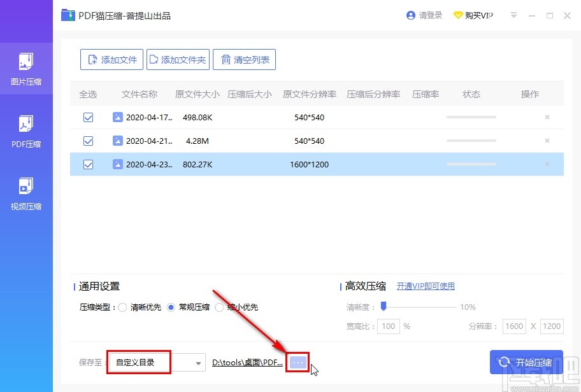Screen dimensions: 581x392
Task: Open the 请登录 login link
Action: [431, 15]
